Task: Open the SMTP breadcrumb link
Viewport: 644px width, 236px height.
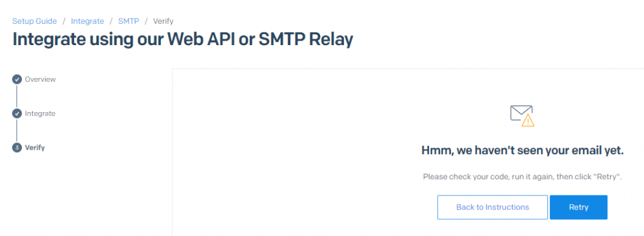Action: point(129,21)
